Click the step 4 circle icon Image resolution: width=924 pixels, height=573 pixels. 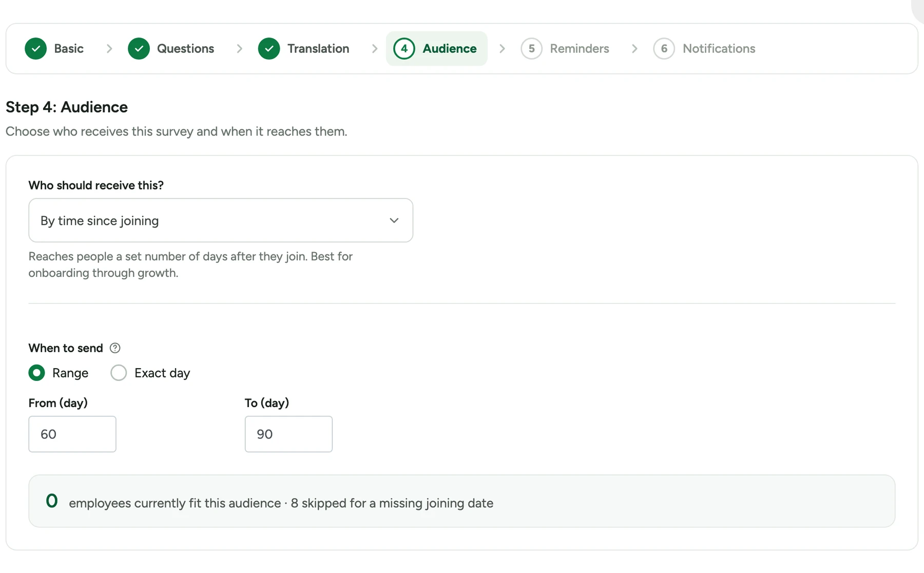(x=404, y=49)
